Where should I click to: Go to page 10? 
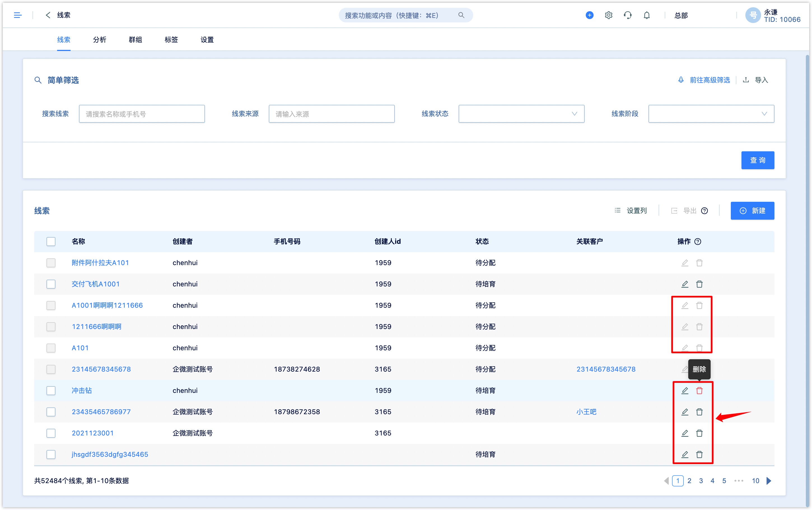(755, 481)
